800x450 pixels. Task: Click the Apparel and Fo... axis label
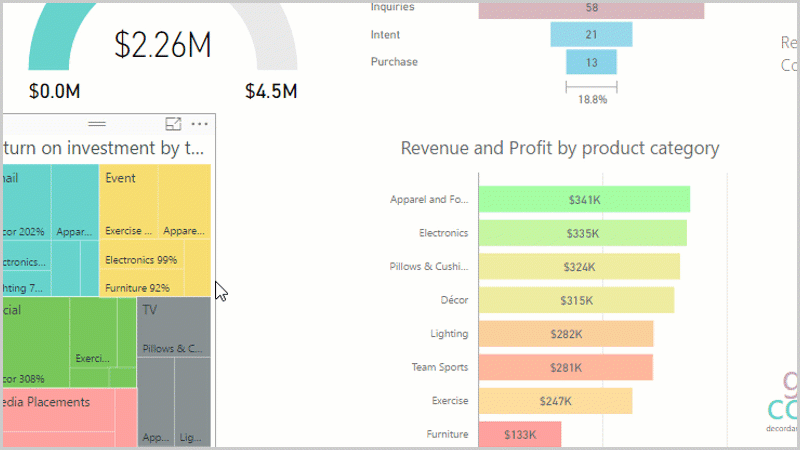point(429,199)
